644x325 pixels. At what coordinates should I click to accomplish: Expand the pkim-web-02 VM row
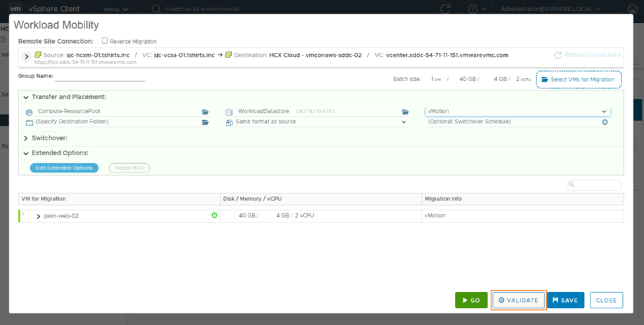point(38,216)
